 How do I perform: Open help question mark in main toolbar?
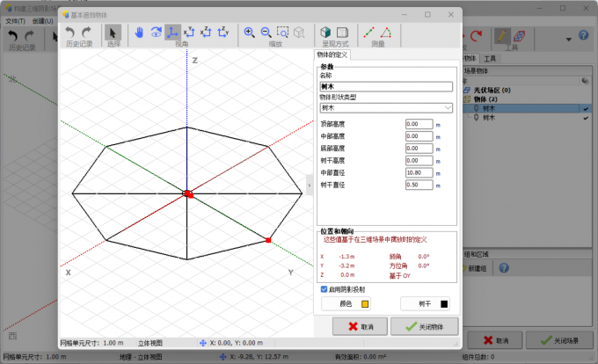click(584, 35)
